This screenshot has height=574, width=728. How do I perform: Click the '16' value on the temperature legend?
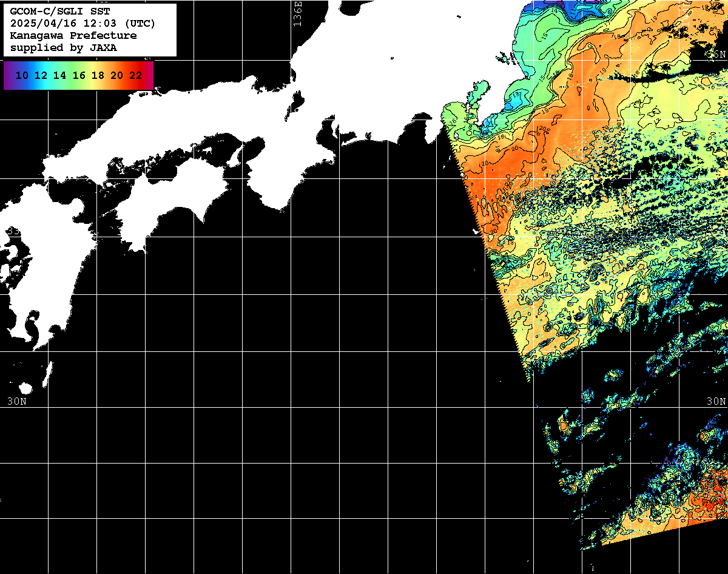click(x=79, y=75)
